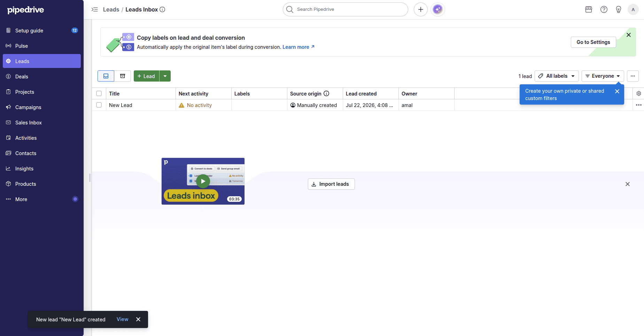Viewport: 644px width, 336px height.
Task: Dismiss the new lead created notification
Action: pos(138,319)
